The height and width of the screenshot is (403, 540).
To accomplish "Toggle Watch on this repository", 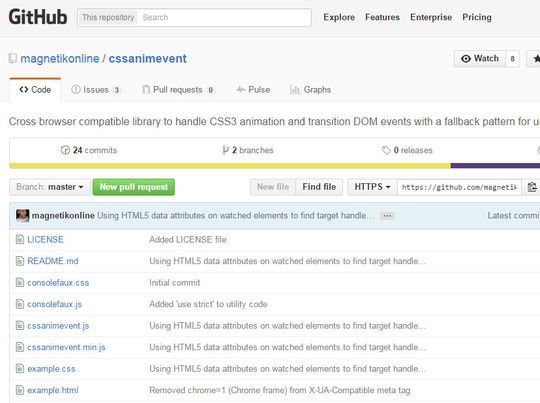I will (x=480, y=59).
